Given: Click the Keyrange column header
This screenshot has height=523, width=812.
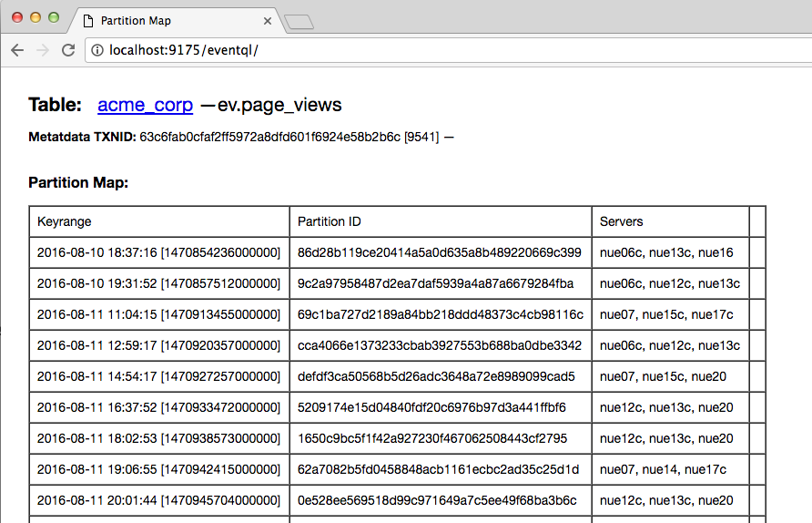Looking at the screenshot, I should point(159,221).
